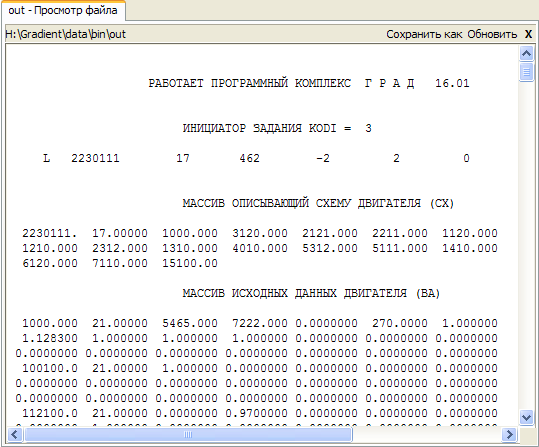
Task: Click horizontal scrollbar right arrow
Action: pyautogui.click(x=509, y=435)
